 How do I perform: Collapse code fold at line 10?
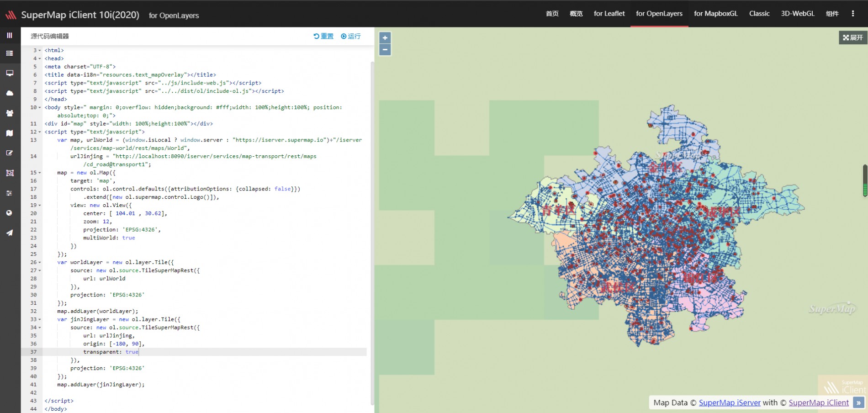40,107
